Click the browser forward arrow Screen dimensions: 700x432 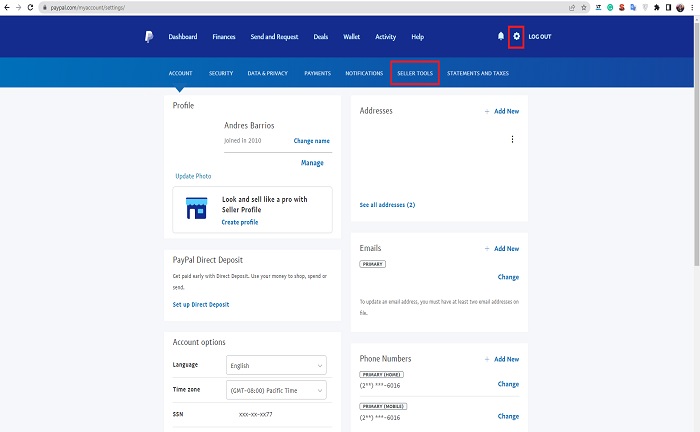[18, 7]
